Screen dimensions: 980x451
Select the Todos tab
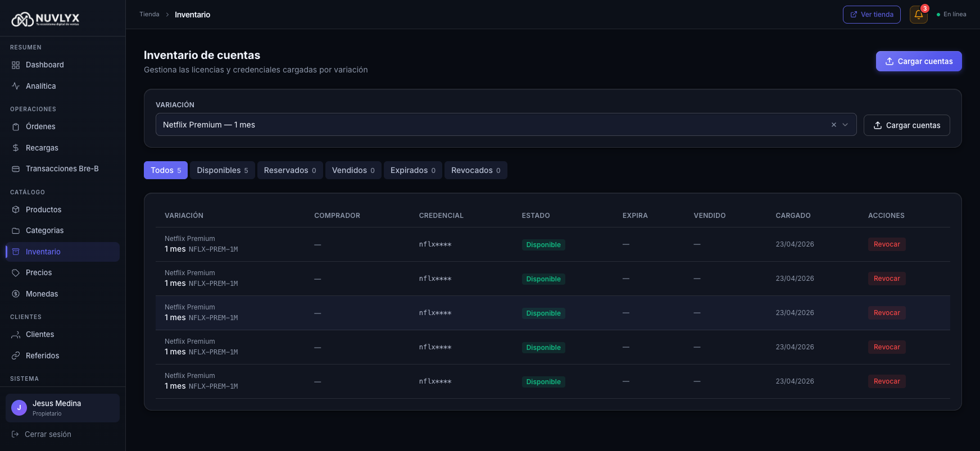(x=166, y=170)
